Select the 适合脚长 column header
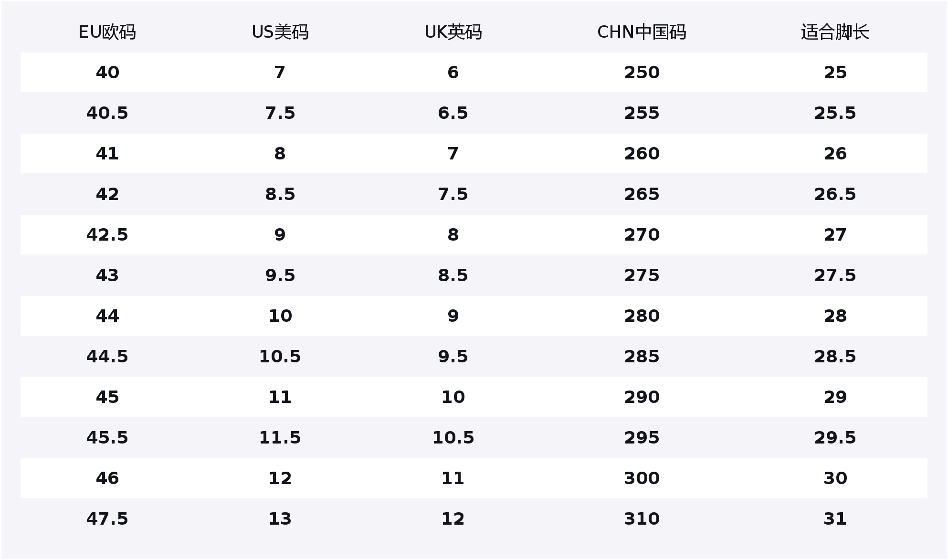The image size is (948, 560). point(835,32)
